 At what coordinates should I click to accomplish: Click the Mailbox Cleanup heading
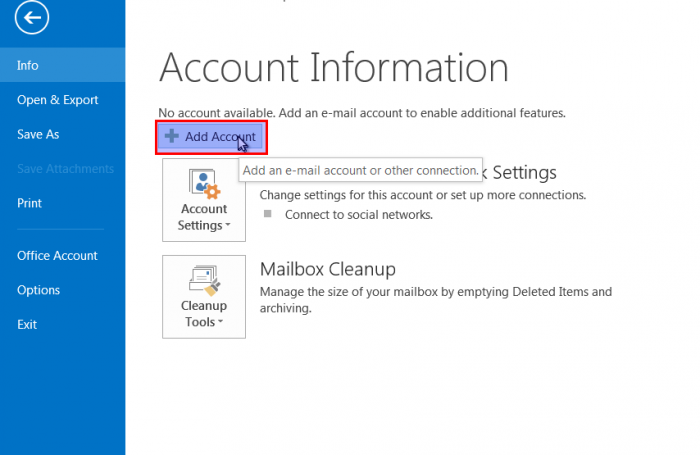pos(328,269)
